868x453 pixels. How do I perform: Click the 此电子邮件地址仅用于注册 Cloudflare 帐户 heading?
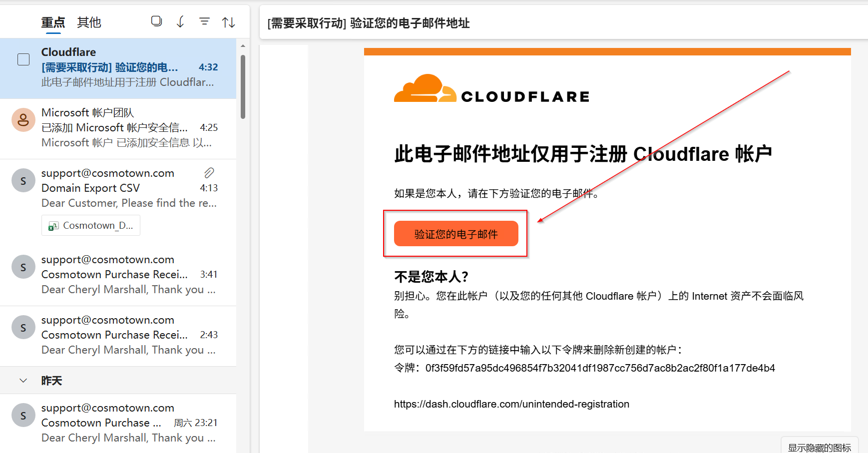[583, 154]
